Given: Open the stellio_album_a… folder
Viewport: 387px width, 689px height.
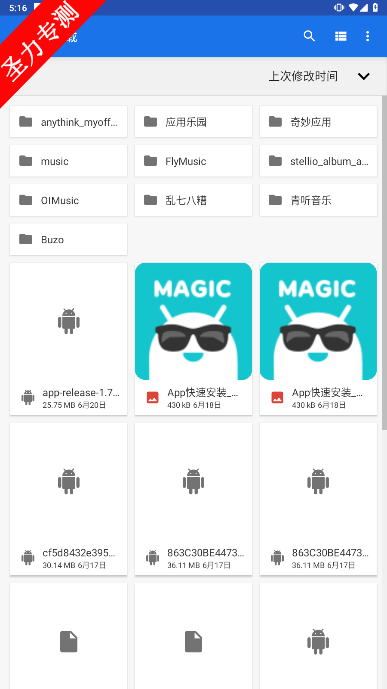Looking at the screenshot, I should [318, 161].
